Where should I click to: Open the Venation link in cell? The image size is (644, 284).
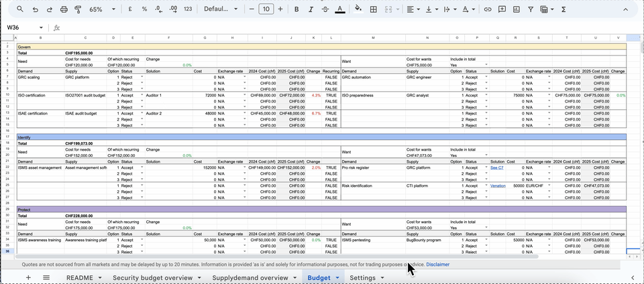pos(498,186)
